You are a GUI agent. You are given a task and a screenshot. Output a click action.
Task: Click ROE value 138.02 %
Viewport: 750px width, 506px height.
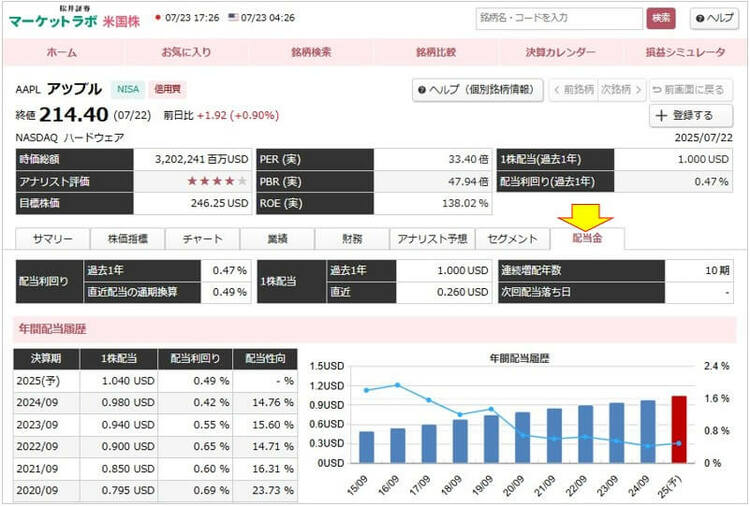[x=465, y=203]
